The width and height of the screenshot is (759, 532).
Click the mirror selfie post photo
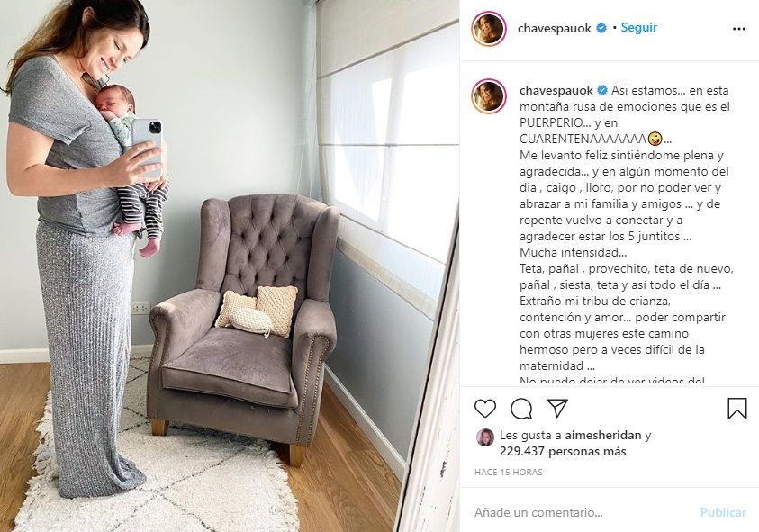tap(230, 266)
